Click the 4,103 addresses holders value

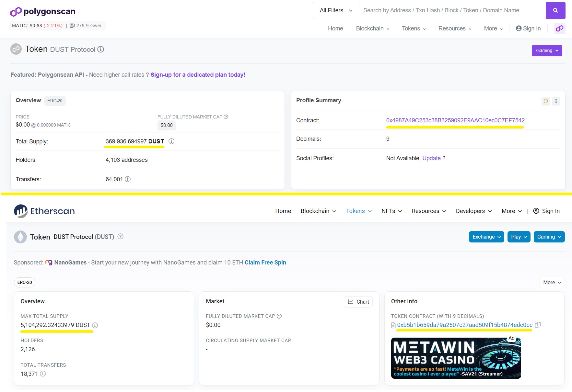point(126,160)
